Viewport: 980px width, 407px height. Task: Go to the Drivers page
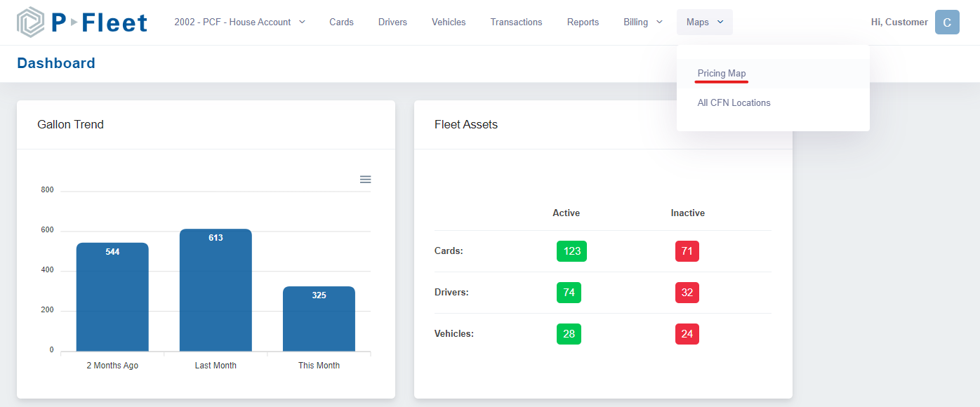(392, 22)
